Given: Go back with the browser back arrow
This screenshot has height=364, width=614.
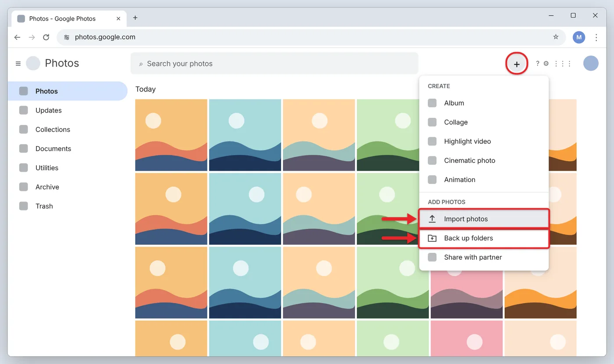Looking at the screenshot, I should coord(17,37).
